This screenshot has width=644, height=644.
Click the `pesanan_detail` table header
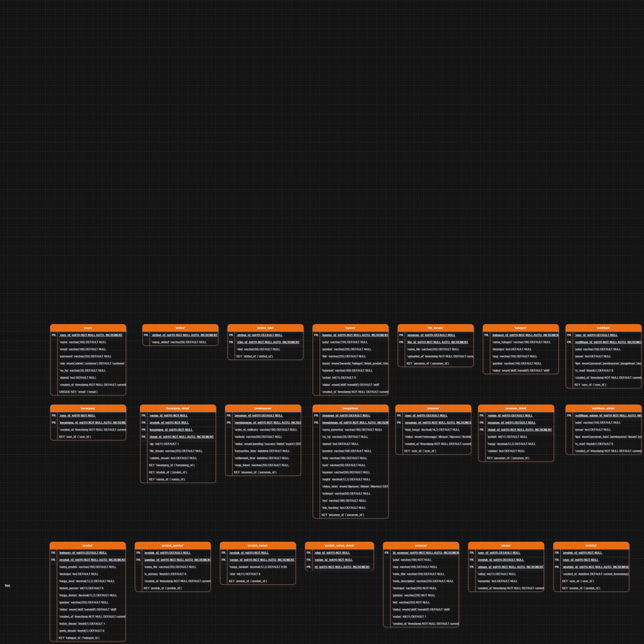[x=516, y=408]
